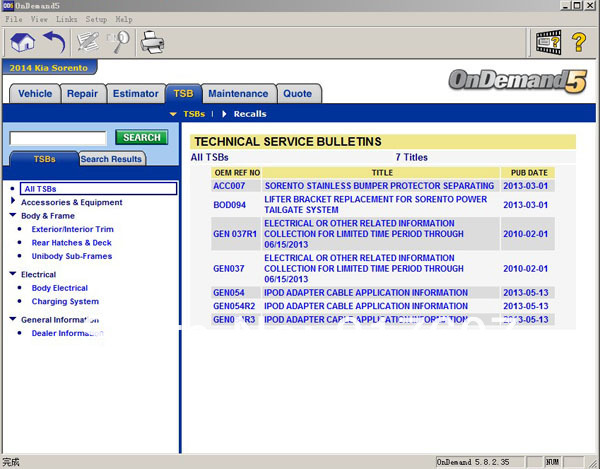
Task: Click the Home house icon
Action: (x=23, y=42)
